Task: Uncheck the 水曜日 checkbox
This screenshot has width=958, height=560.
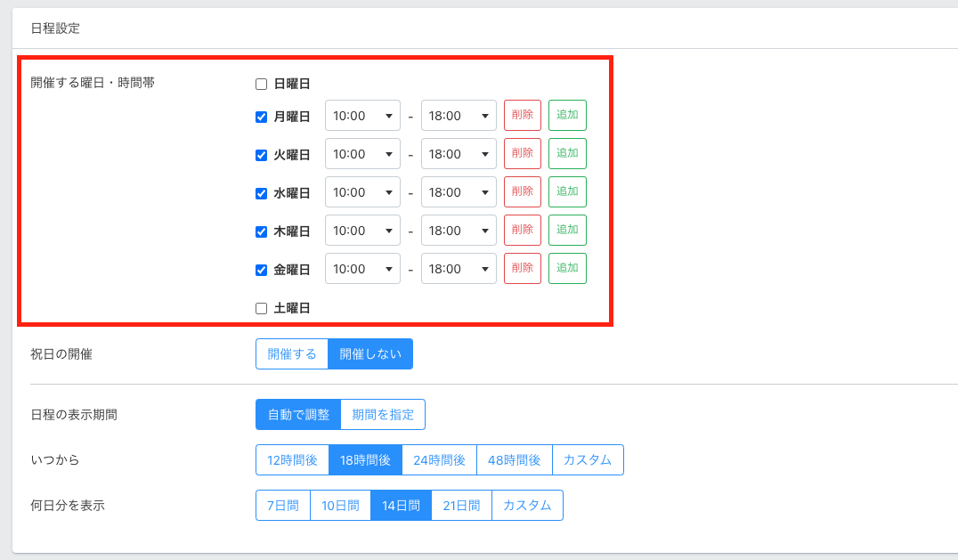Action: tap(261, 193)
